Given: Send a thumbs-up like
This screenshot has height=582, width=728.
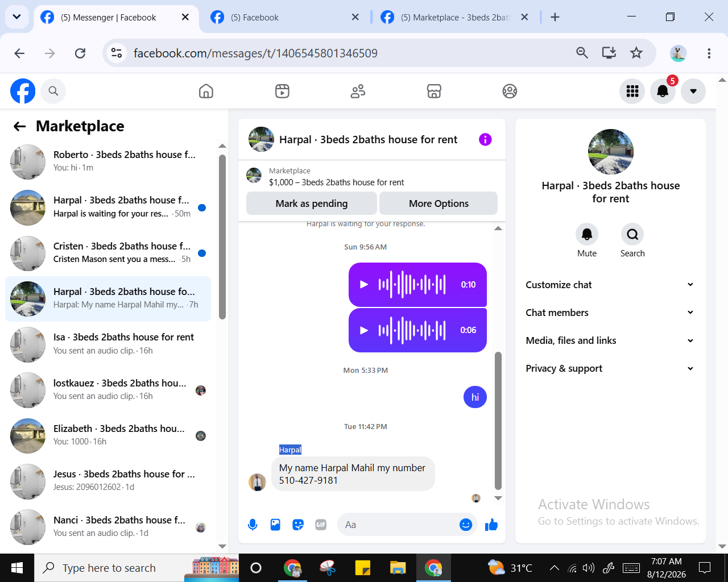Looking at the screenshot, I should tap(491, 525).
